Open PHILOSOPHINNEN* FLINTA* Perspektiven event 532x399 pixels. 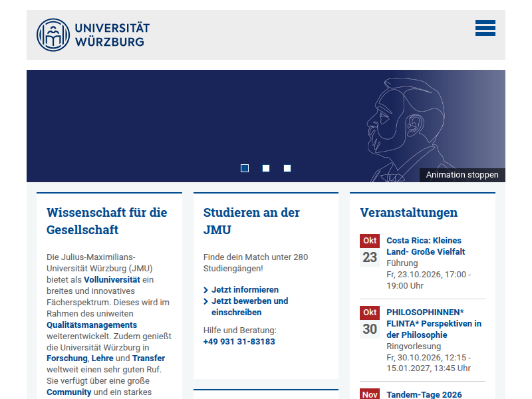pos(434,323)
